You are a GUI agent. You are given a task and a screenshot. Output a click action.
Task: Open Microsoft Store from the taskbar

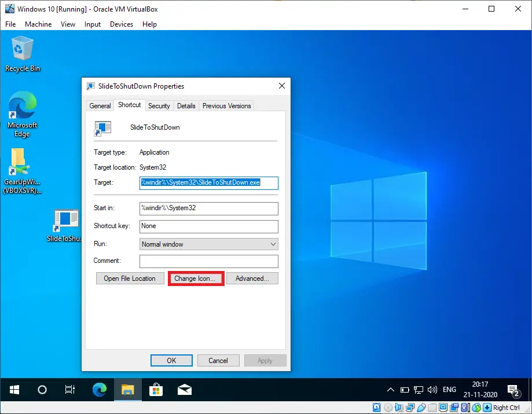click(156, 390)
